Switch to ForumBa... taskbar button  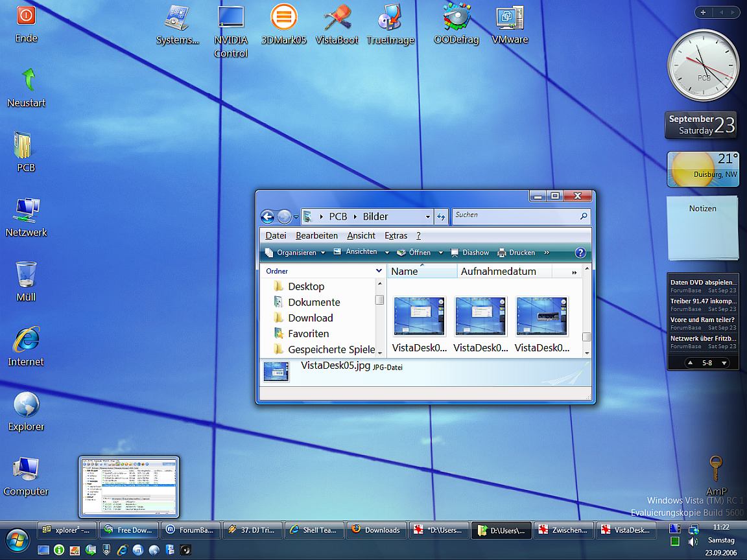(x=191, y=530)
